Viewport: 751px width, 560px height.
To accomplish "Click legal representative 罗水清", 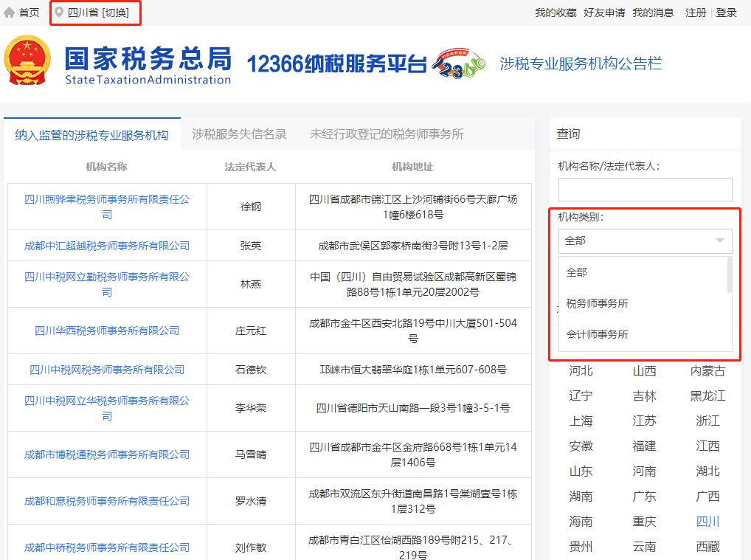I will (251, 501).
